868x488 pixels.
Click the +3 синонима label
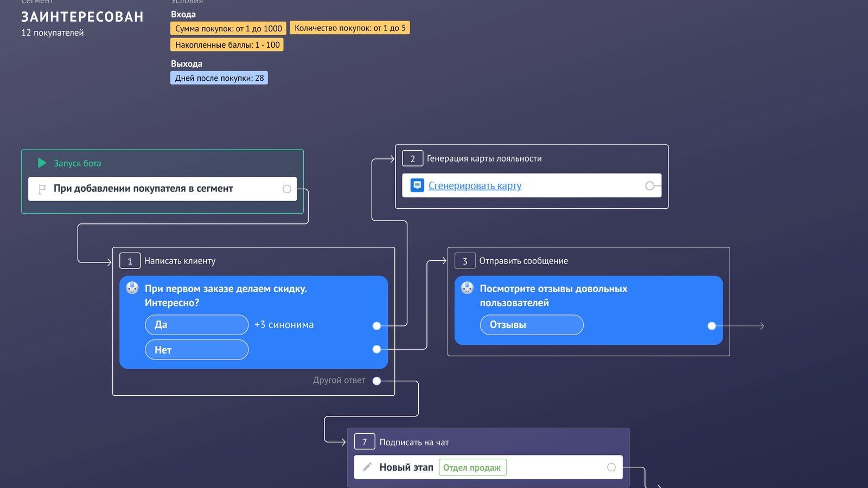284,325
